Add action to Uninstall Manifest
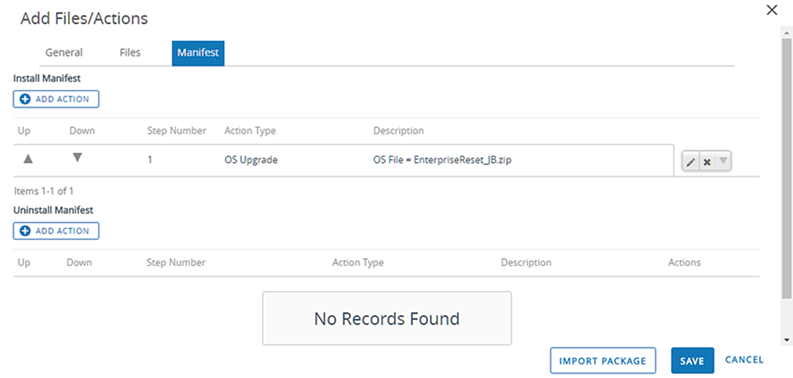The height and width of the screenshot is (378, 793). coord(56,231)
